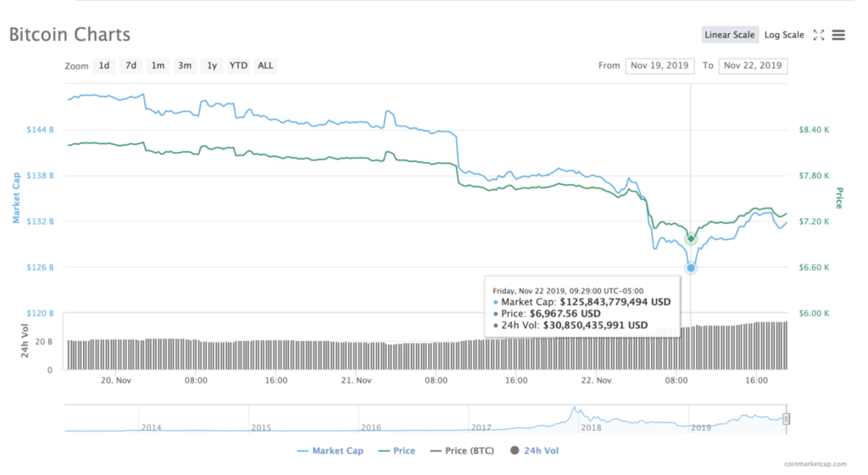Click the coinmarketcap.com credit link
Viewport: 868px width, 475px height.
pyautogui.click(x=815, y=464)
